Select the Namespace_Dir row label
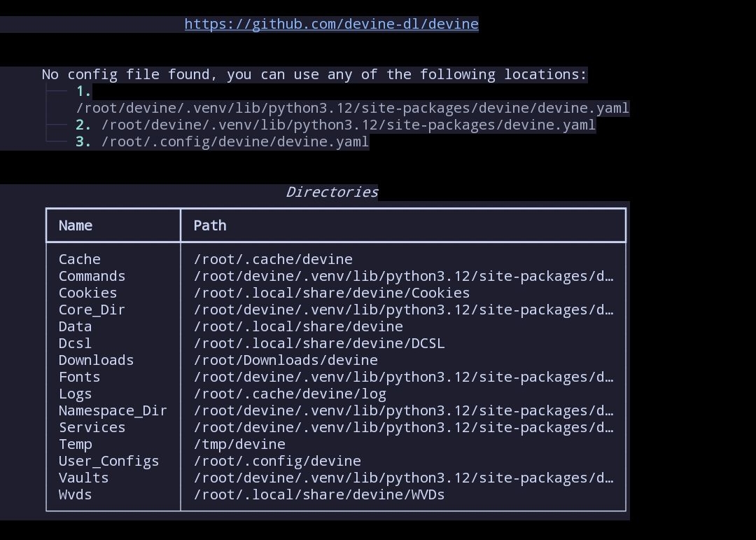This screenshot has width=756, height=540. 113,411
